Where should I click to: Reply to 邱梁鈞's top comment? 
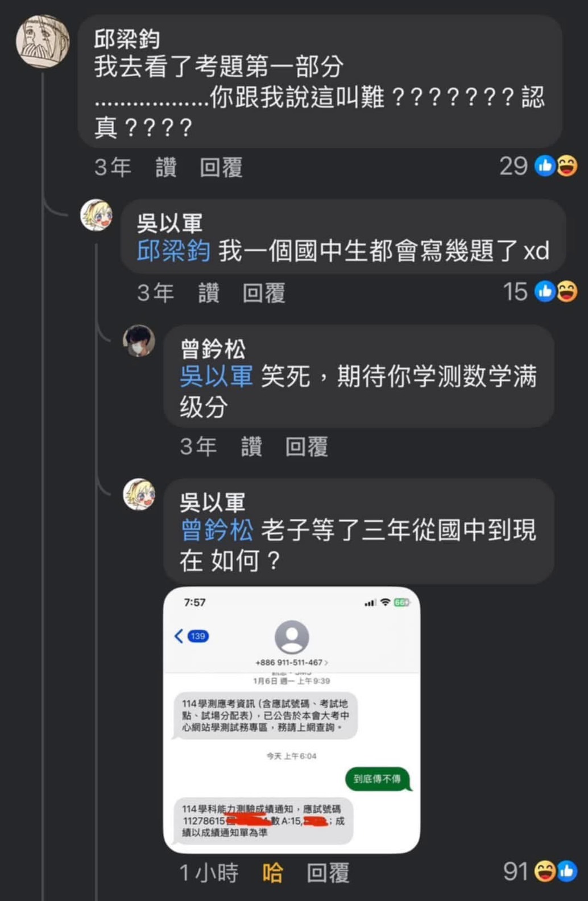221,168
